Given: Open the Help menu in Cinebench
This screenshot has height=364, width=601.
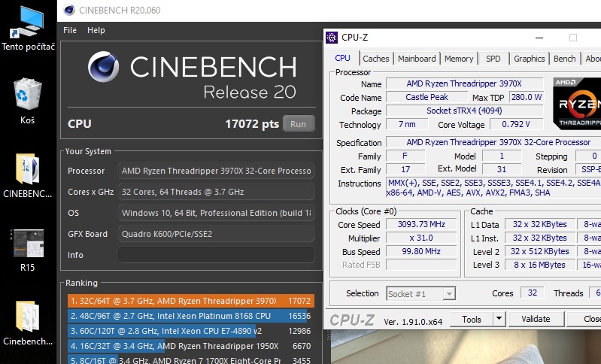Looking at the screenshot, I should click(x=96, y=30).
